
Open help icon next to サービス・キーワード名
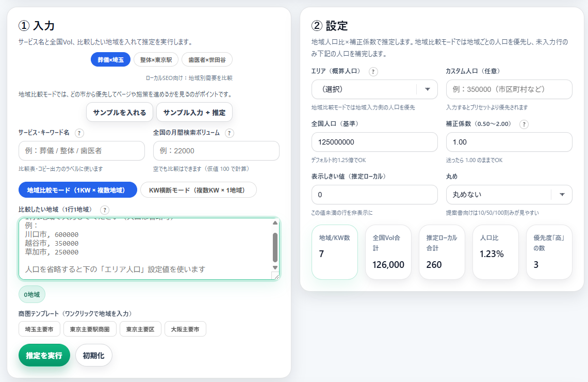79,133
